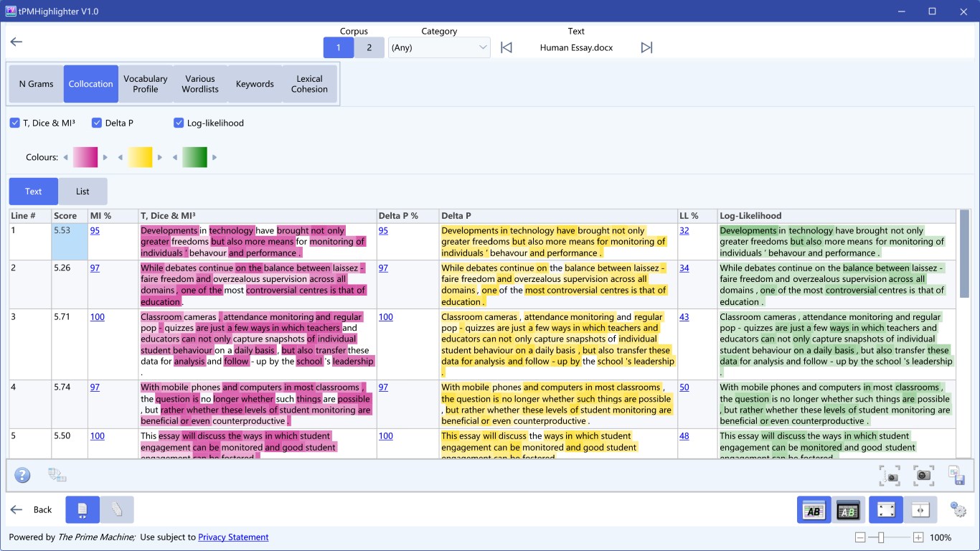Choose the expand-to-full layout icon
This screenshot has height=551, width=980.
point(886,510)
